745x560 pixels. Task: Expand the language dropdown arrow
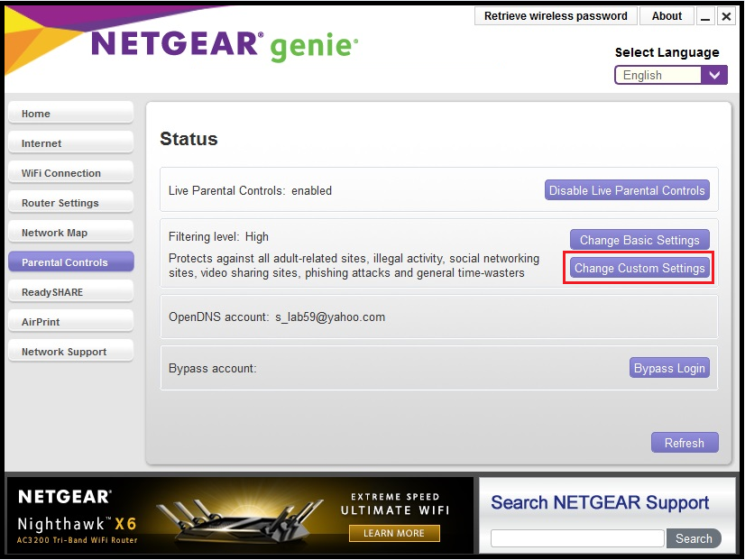[x=714, y=75]
